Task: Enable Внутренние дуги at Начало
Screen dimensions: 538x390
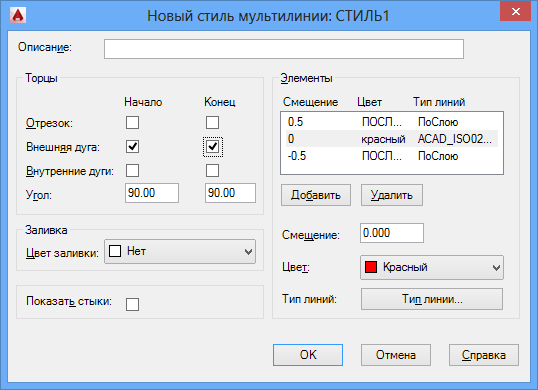Action: pyautogui.click(x=132, y=170)
